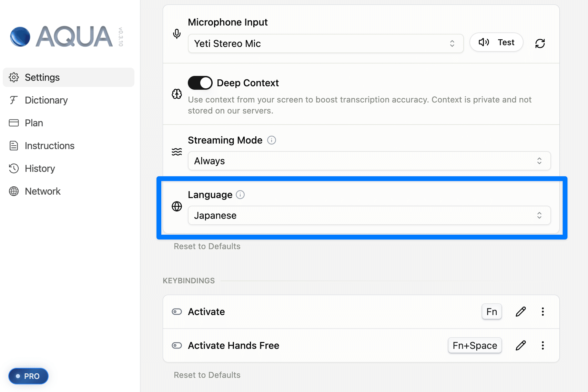This screenshot has width=588, height=392.
Task: Disable the Deep Context toggle
Action: click(200, 83)
